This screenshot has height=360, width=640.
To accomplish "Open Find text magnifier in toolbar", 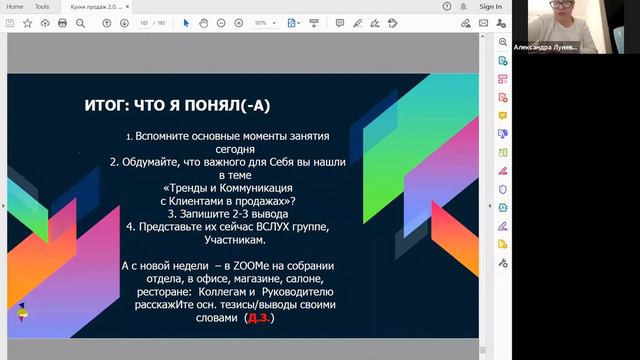I will 80,23.
